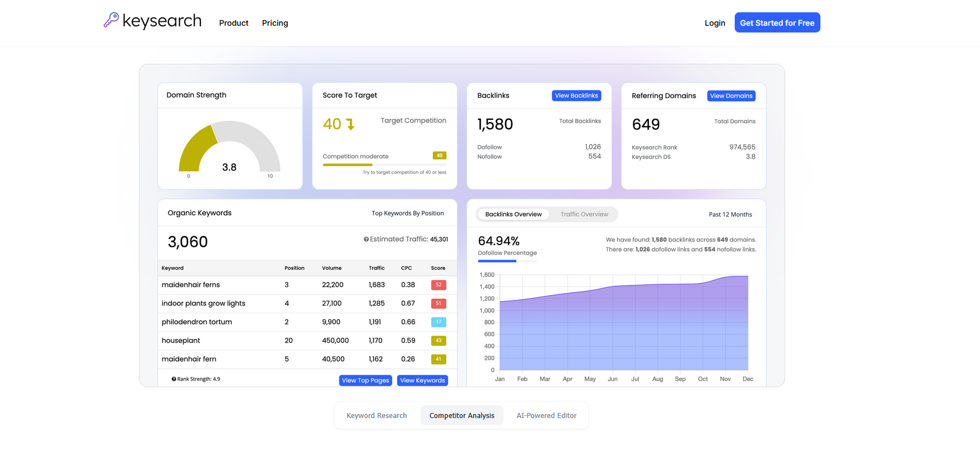The height and width of the screenshot is (460, 980).
Task: Click the red score 52 badge
Action: tap(438, 285)
